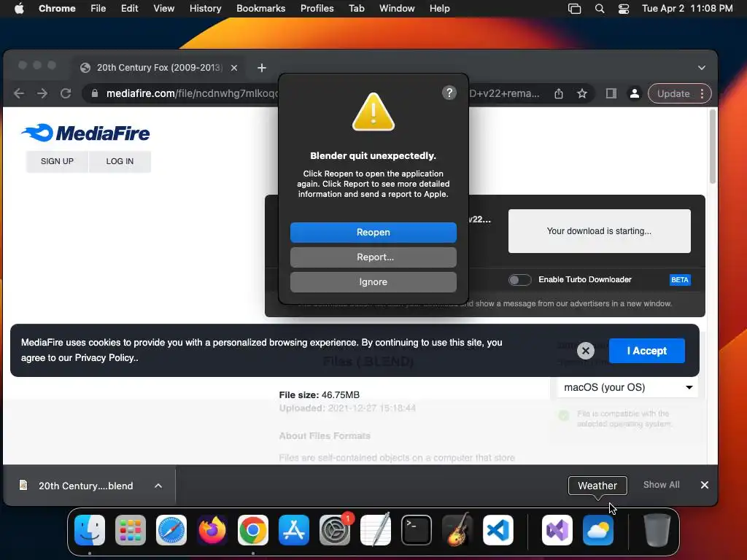Open Spotlight search in menu bar
The image size is (747, 560).
pos(600,9)
